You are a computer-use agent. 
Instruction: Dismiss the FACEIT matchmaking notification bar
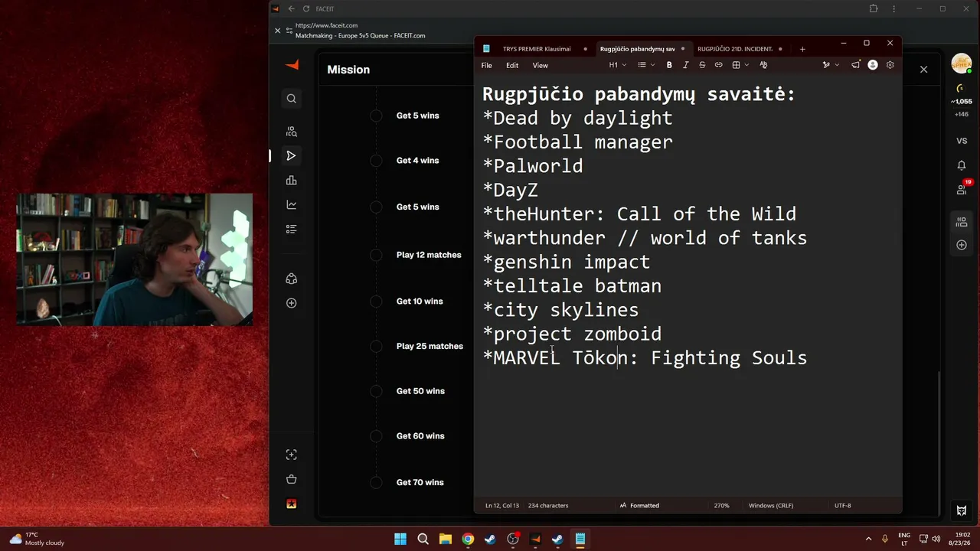coord(278,31)
